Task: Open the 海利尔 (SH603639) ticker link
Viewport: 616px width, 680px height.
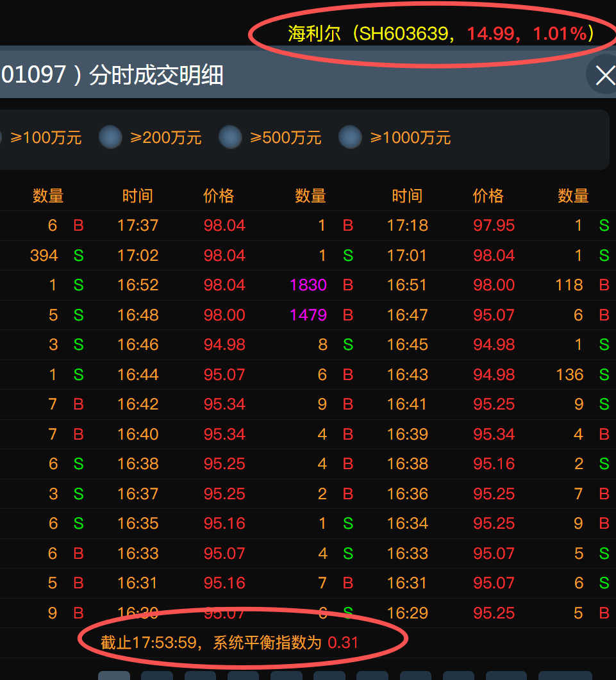Action: pos(441,33)
